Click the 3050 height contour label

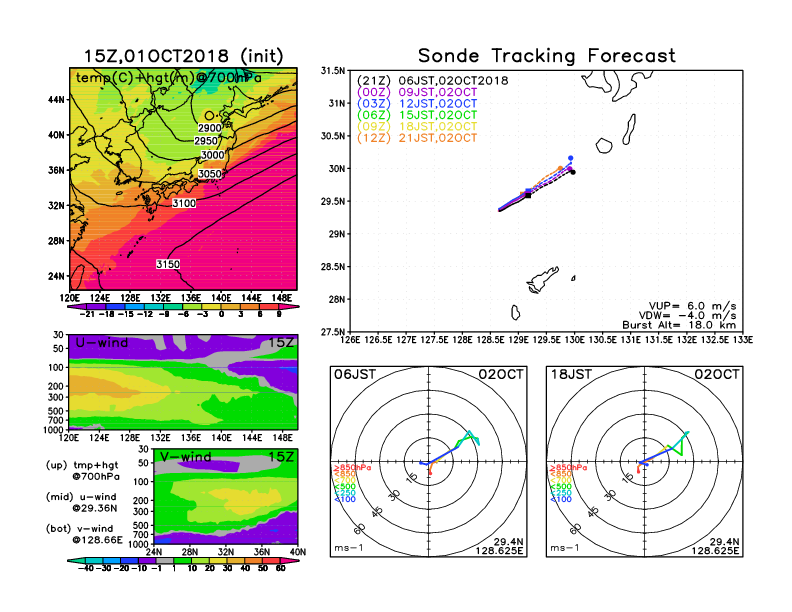click(x=210, y=174)
